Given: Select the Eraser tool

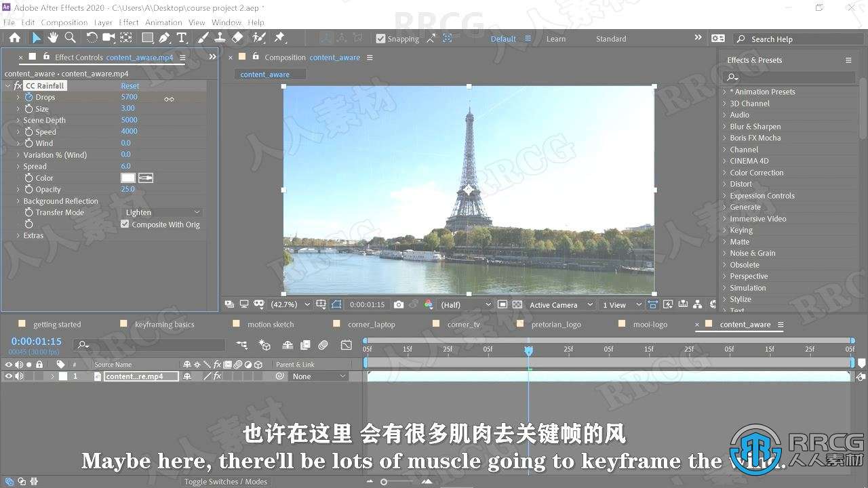Looking at the screenshot, I should [x=237, y=38].
